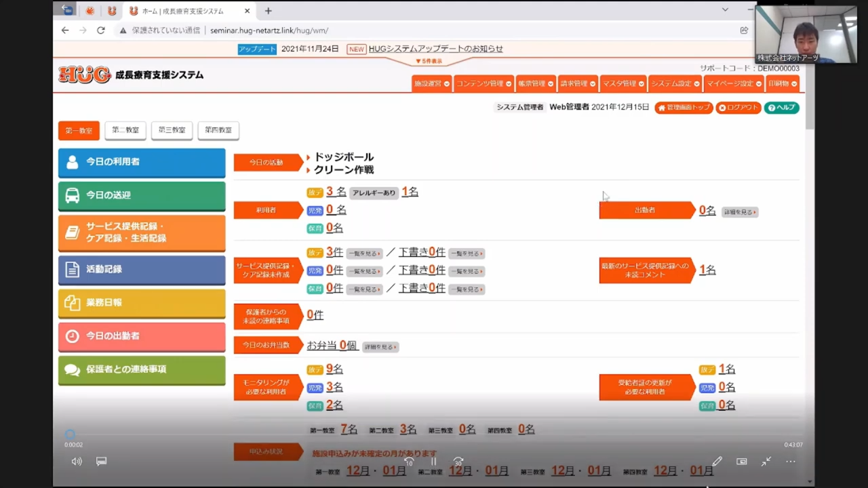
Task: Expand the 施設運営 menu
Action: click(432, 83)
